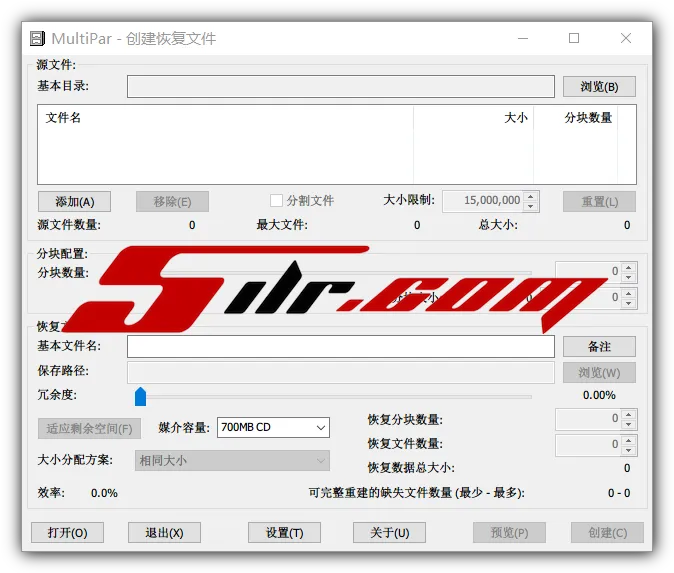Click the 备注 comment button
This screenshot has height=573, width=674.
[598, 347]
